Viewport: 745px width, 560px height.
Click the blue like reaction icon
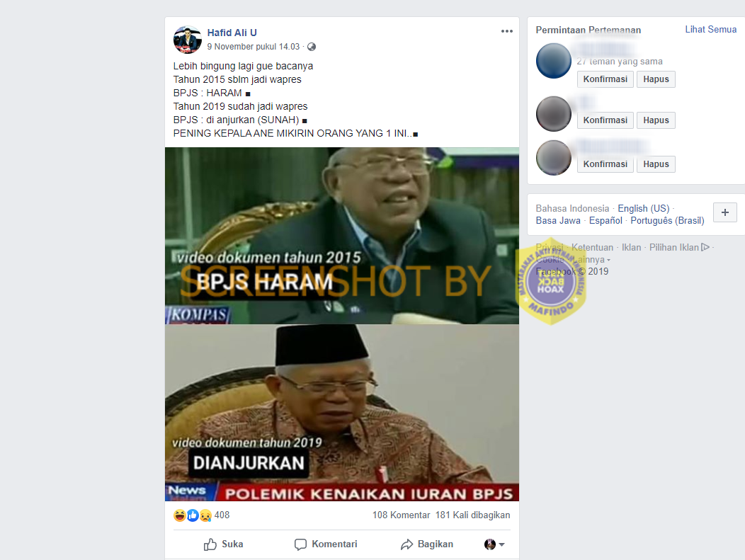pos(193,515)
